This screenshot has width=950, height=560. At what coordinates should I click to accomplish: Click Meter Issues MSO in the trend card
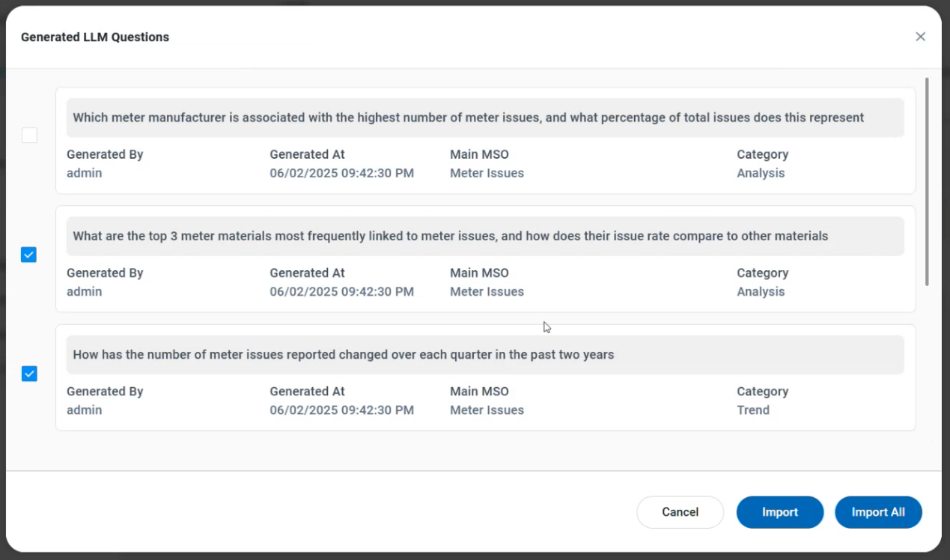[x=487, y=410]
